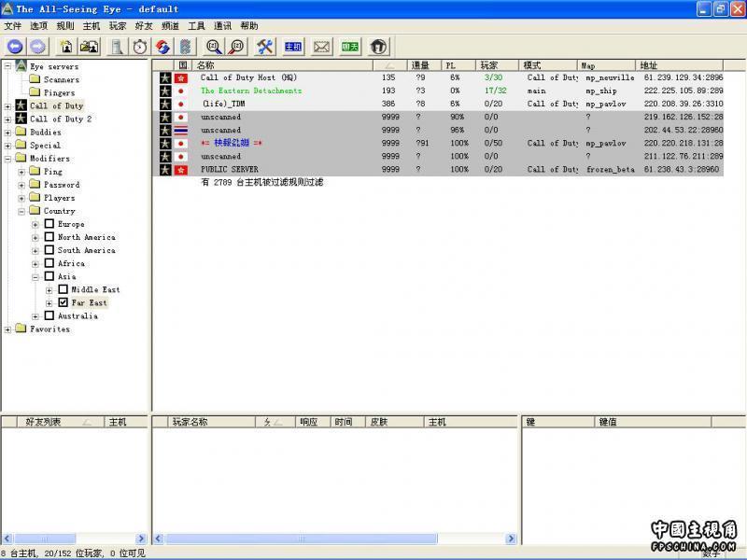747x560 pixels.
Task: Check the Middle East checkbox
Action: pyautogui.click(x=63, y=289)
